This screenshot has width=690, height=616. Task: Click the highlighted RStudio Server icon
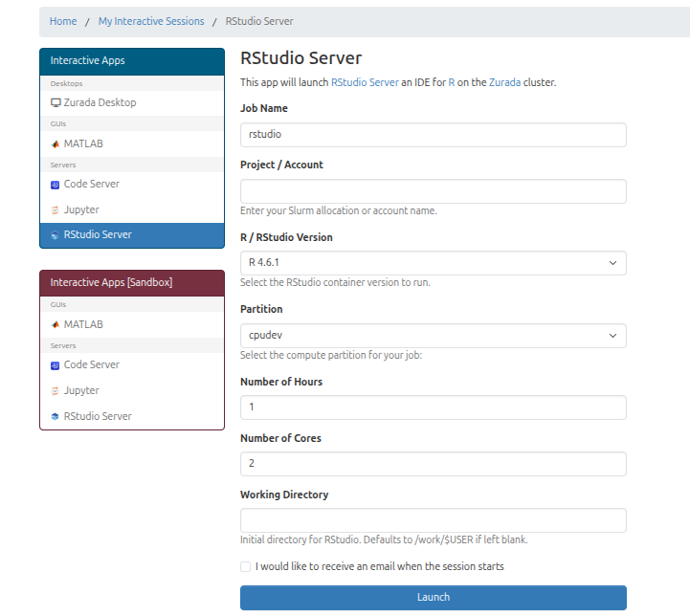(x=55, y=235)
